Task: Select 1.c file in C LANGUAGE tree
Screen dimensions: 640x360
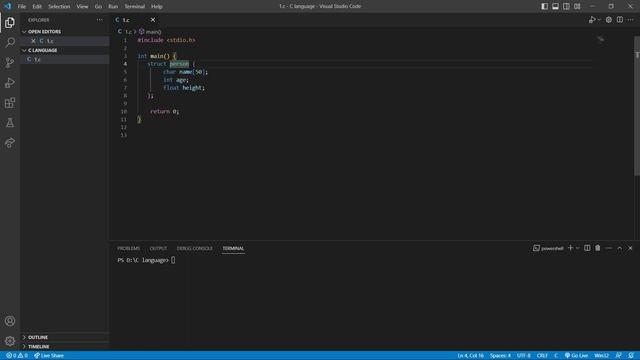Action: coord(65,60)
